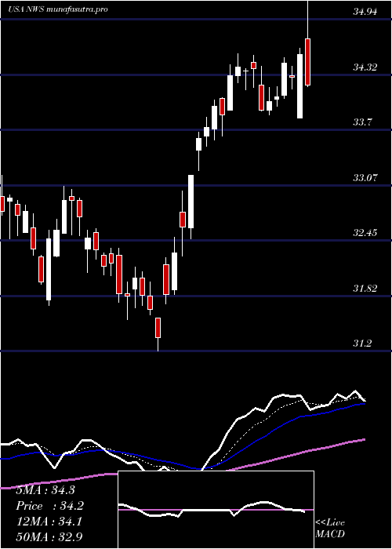Click the '50MA : 32.9' indicator text
The image size is (392, 549).
[x=49, y=536]
